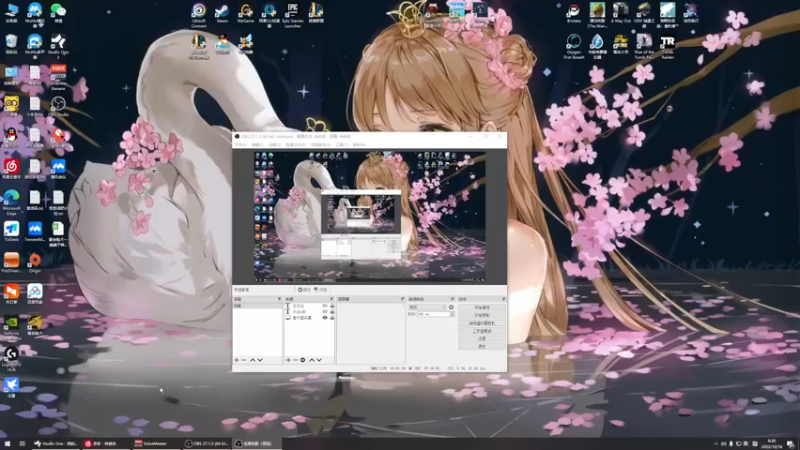Image resolution: width=800 pixels, height=450 pixels.
Task: Open Ubisoft Connect desktop shortcut
Action: coord(199,14)
